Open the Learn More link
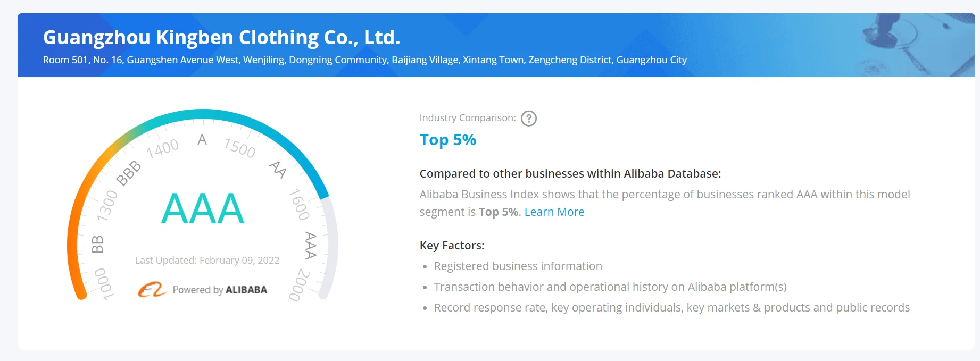This screenshot has height=361, width=980. (554, 212)
